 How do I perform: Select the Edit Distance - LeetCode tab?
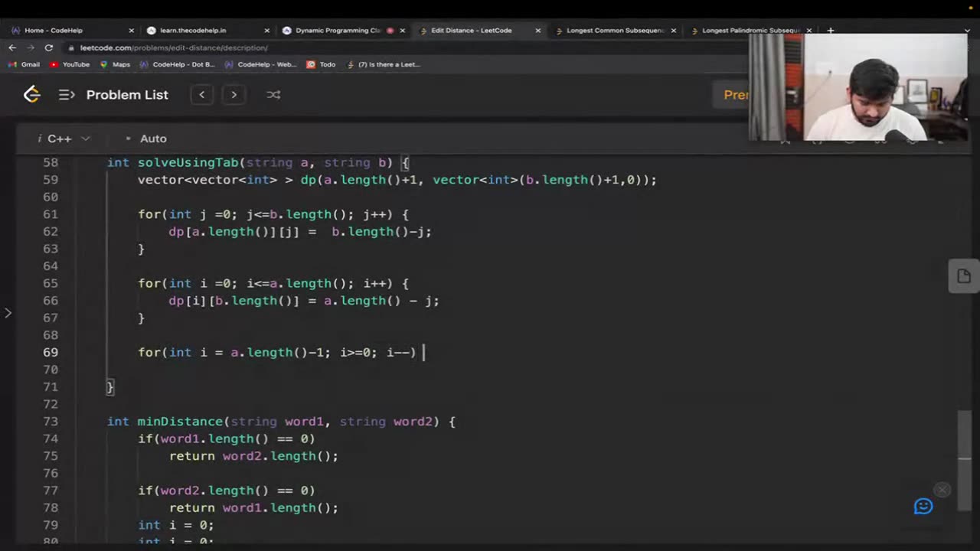[477, 31]
